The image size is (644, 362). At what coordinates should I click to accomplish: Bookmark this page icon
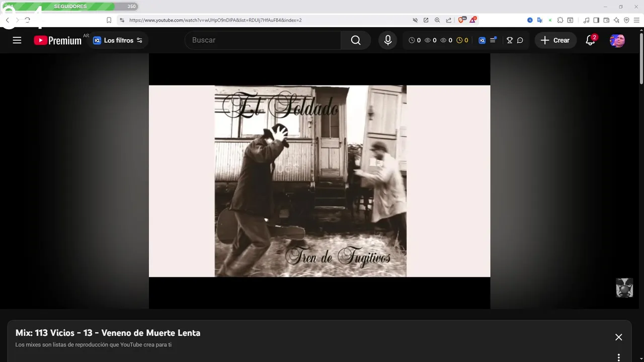click(x=109, y=20)
